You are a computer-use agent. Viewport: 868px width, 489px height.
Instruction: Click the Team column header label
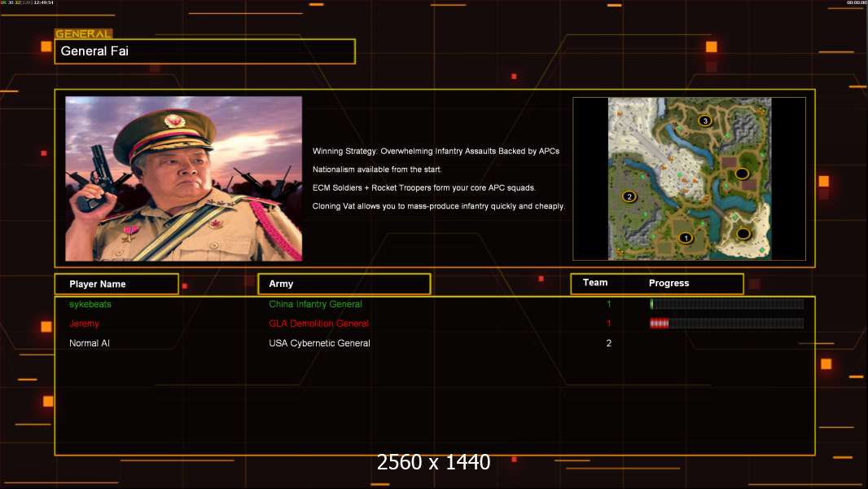click(x=595, y=283)
